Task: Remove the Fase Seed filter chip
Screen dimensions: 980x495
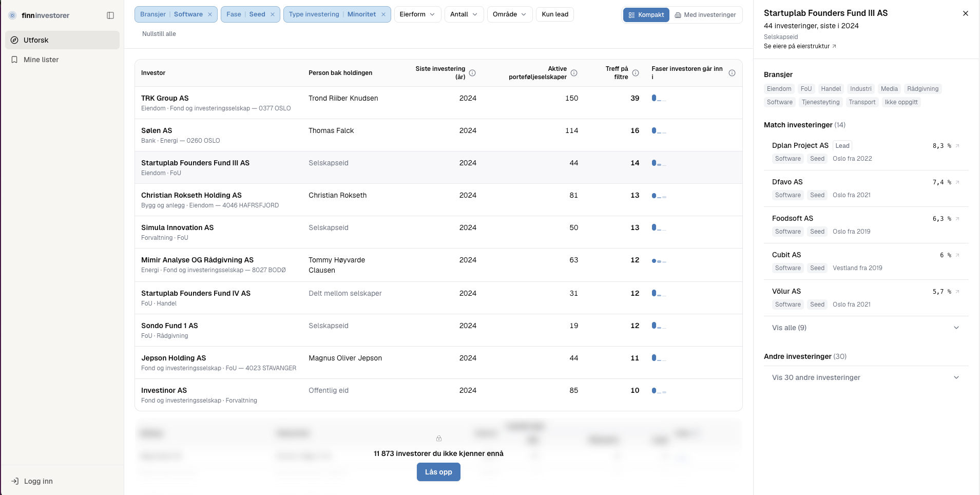Action: point(273,14)
